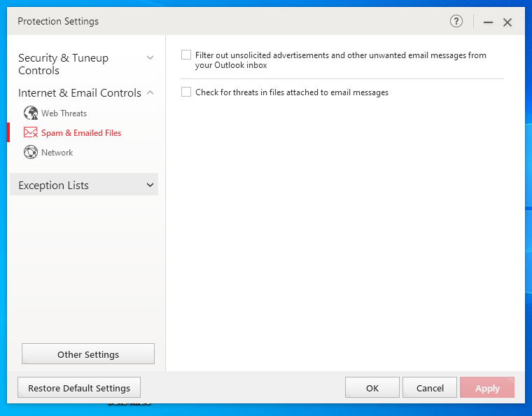Click the Apply button
Screen dimensions: 532x416
click(x=487, y=388)
